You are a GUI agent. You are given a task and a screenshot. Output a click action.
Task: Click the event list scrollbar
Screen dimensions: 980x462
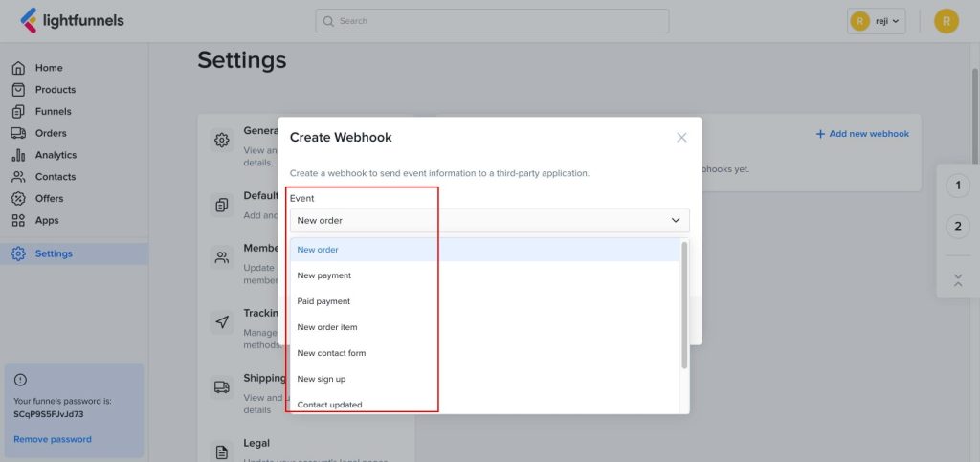coord(684,305)
